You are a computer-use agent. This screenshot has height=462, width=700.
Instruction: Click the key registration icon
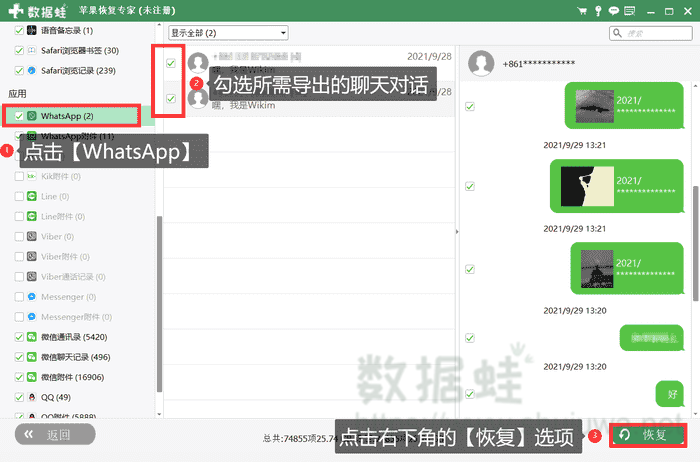tap(598, 11)
